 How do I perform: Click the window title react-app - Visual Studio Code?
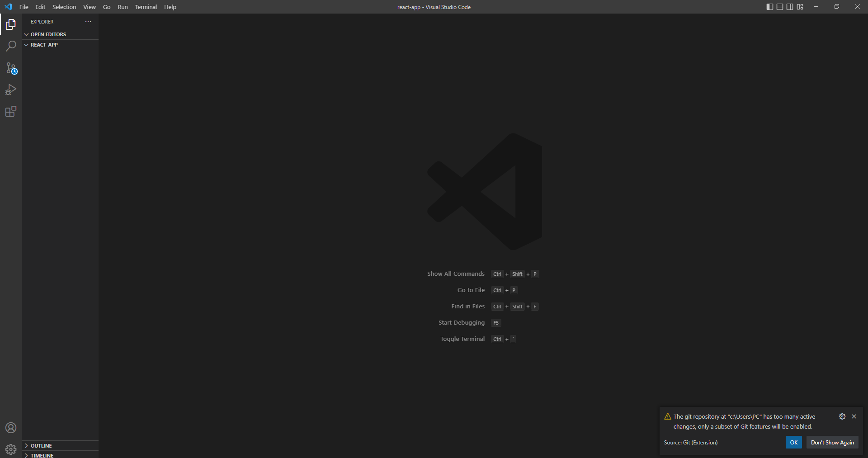coord(434,7)
